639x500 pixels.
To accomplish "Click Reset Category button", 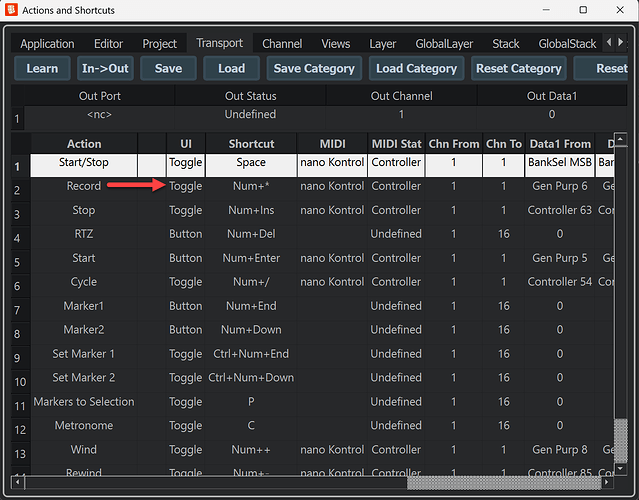I will (x=519, y=68).
